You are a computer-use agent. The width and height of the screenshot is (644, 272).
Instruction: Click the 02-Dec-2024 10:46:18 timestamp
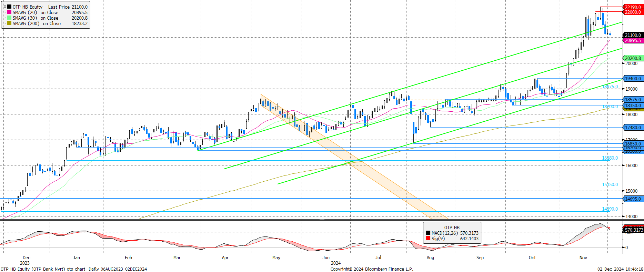[x=620, y=269]
